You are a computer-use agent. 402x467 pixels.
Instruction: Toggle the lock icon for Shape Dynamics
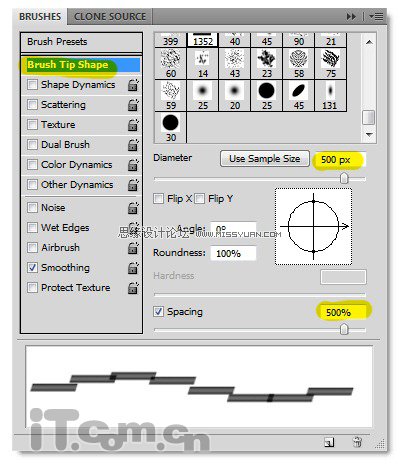[133, 85]
